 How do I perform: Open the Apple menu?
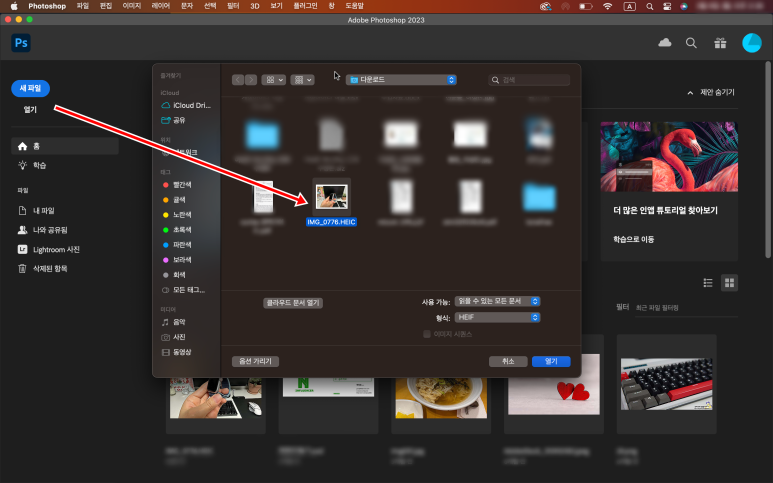coord(14,6)
